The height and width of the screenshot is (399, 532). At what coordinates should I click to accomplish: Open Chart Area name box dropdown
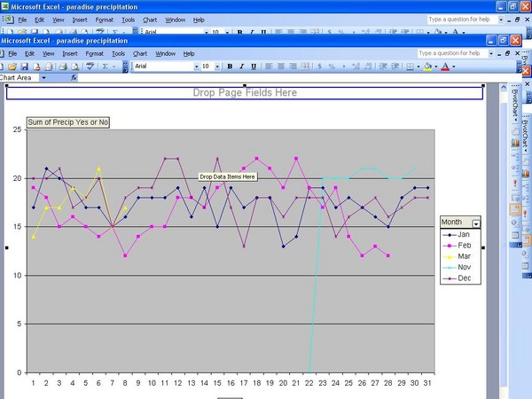[x=43, y=78]
